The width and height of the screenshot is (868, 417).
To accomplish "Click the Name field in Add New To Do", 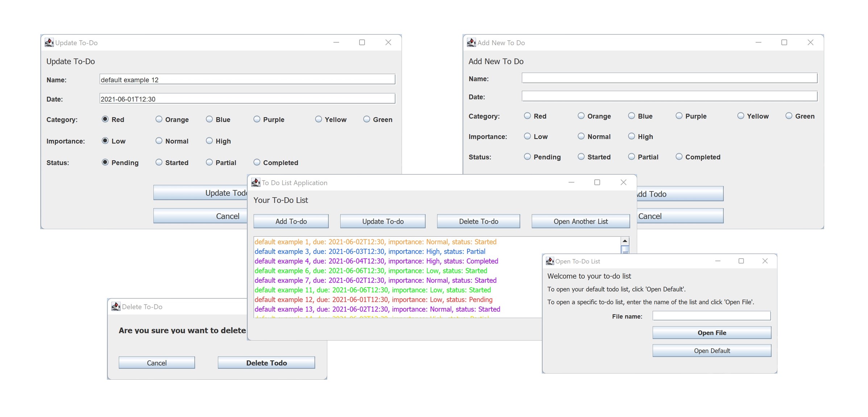I will 669,78.
